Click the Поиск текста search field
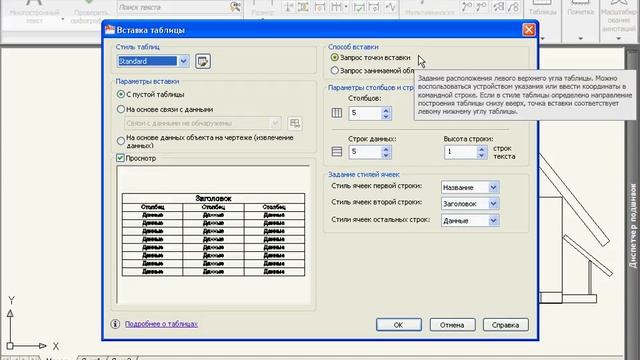640x360 pixels. pos(174,7)
